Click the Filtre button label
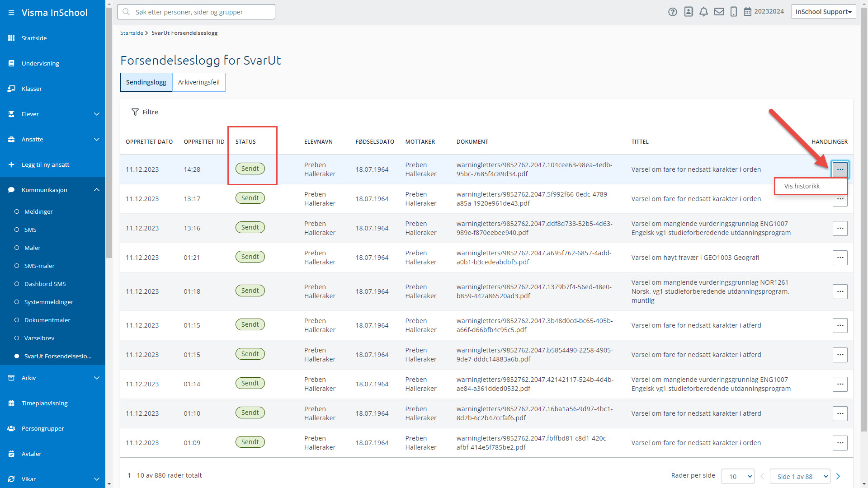868x488 pixels. 150,112
